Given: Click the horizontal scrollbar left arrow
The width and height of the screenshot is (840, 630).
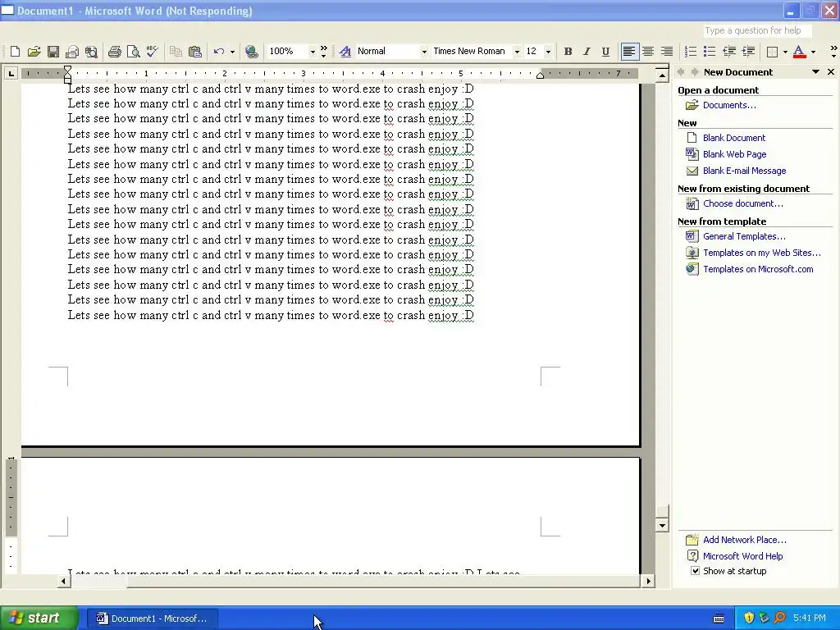Looking at the screenshot, I should click(63, 581).
